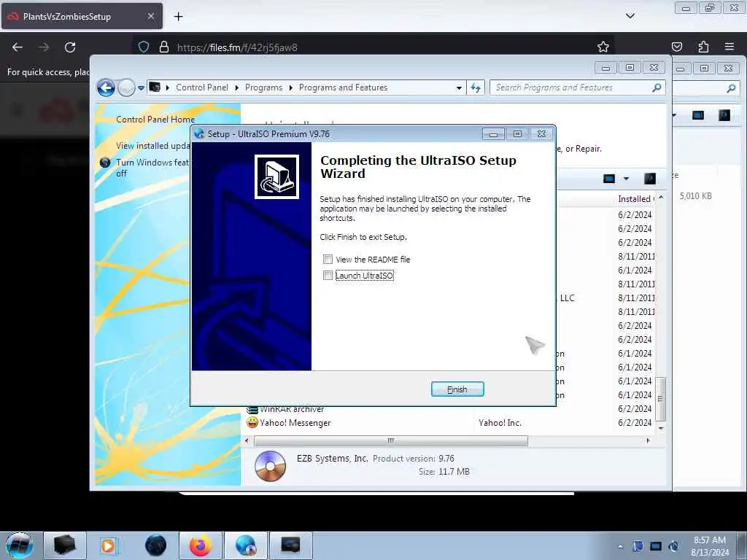
Task: Open Turn Windows features on or off
Action: (x=152, y=168)
